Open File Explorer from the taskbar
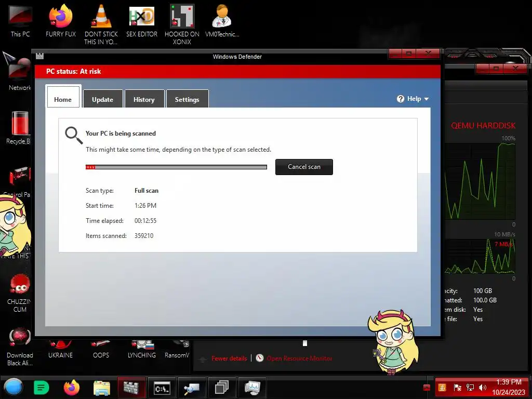This screenshot has height=399, width=532. point(102,388)
